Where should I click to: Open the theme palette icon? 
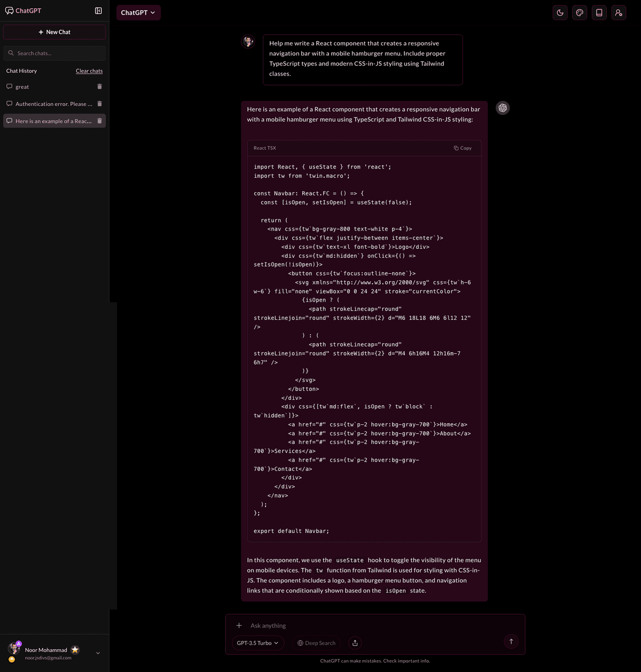[580, 13]
